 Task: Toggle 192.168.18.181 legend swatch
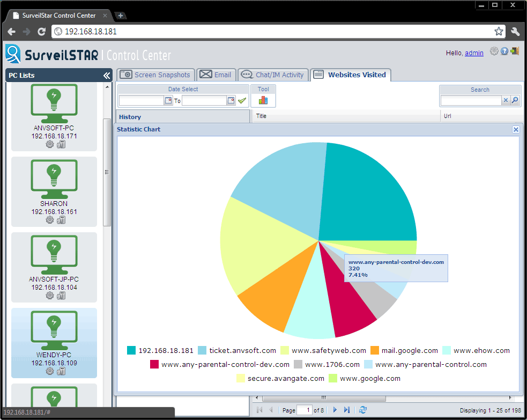click(x=131, y=350)
